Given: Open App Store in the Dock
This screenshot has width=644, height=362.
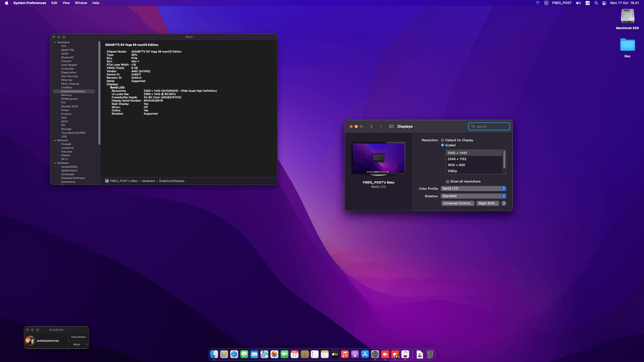Looking at the screenshot, I should tap(365, 354).
